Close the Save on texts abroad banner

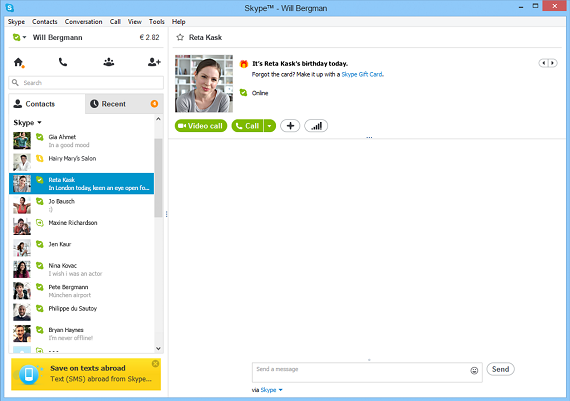155,364
